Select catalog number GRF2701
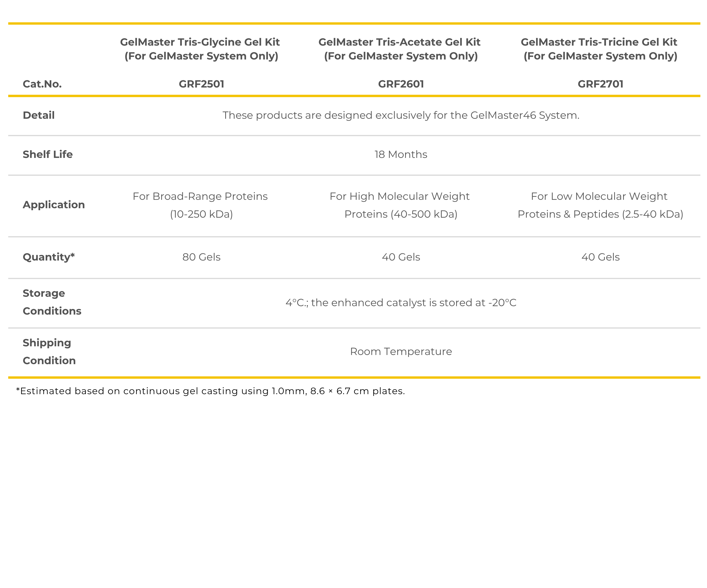Screen dimensions: 707x588 coord(600,84)
